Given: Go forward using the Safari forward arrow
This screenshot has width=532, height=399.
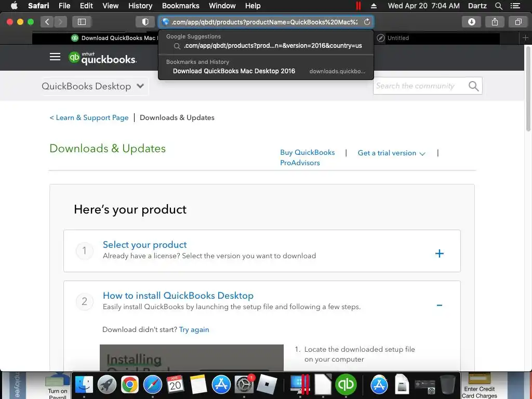Looking at the screenshot, I should (60, 22).
